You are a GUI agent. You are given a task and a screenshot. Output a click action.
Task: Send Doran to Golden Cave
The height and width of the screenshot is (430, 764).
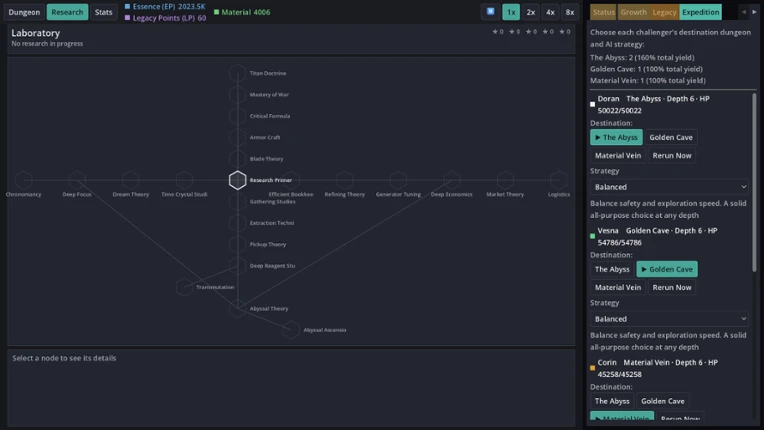tap(670, 137)
